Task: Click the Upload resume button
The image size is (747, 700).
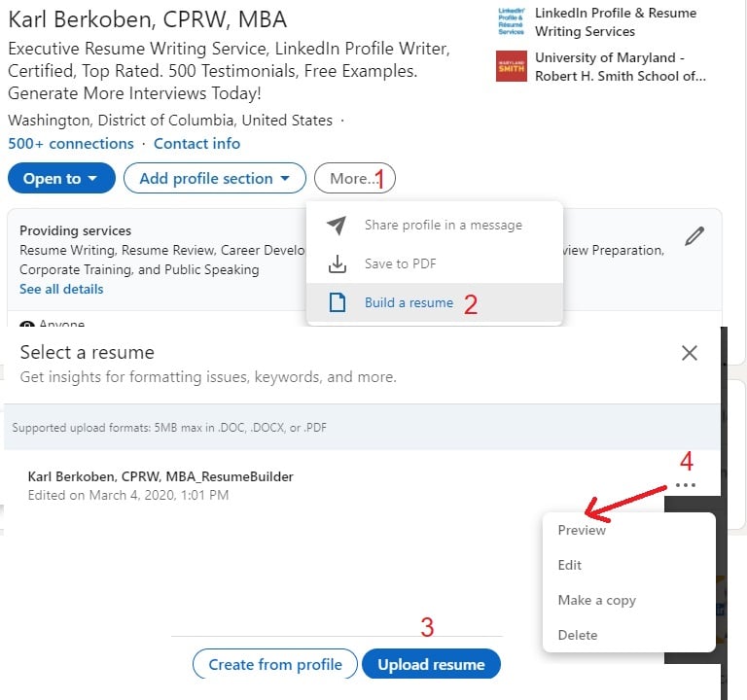Action: (x=431, y=664)
